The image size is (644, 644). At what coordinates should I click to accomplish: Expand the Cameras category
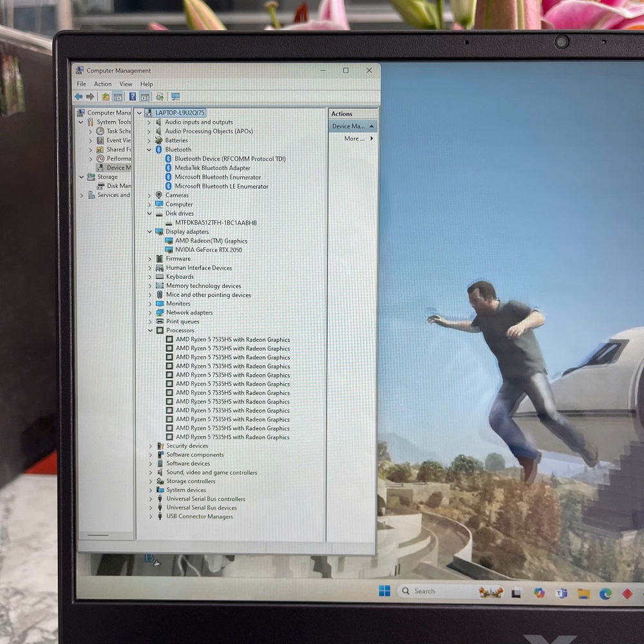[x=149, y=196]
